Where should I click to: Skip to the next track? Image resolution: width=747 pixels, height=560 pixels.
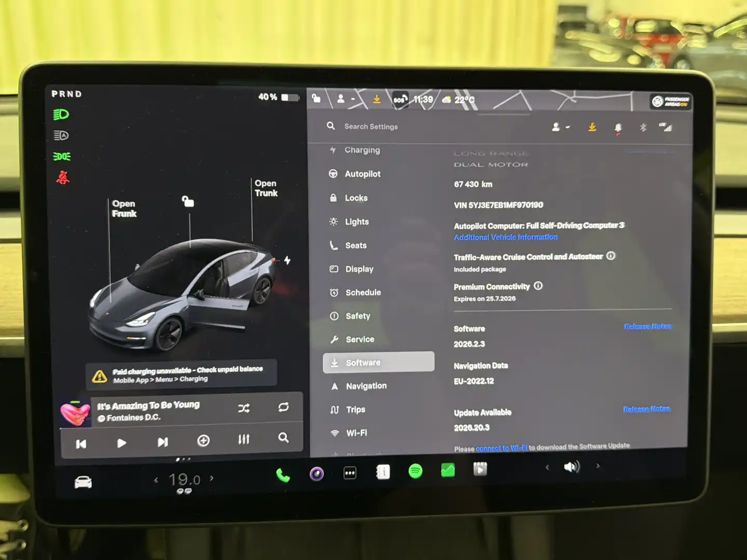coord(162,442)
